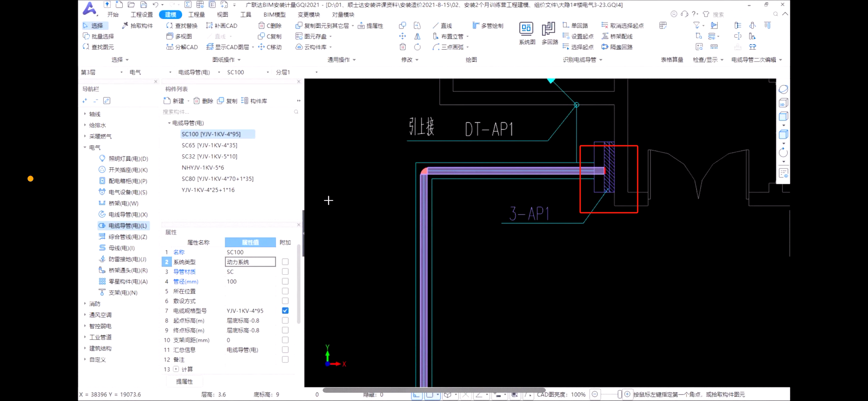Screen dimensions: 868x401
Task: Click the 单回路 recognition tool
Action: 575,26
